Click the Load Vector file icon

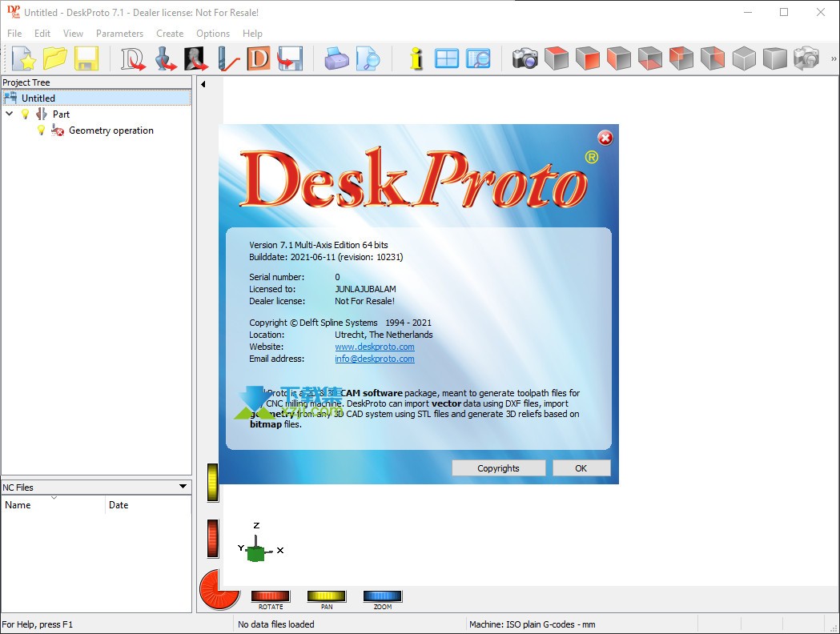pyautogui.click(x=133, y=58)
